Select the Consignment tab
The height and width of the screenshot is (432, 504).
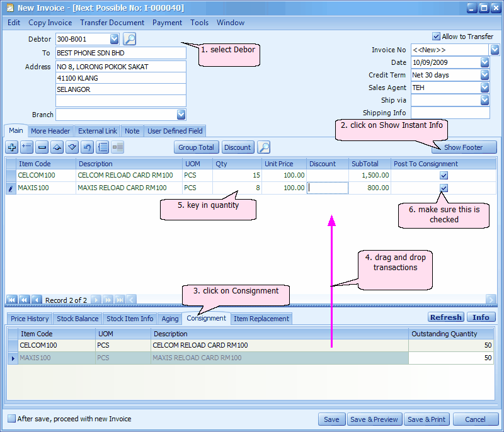pos(207,318)
